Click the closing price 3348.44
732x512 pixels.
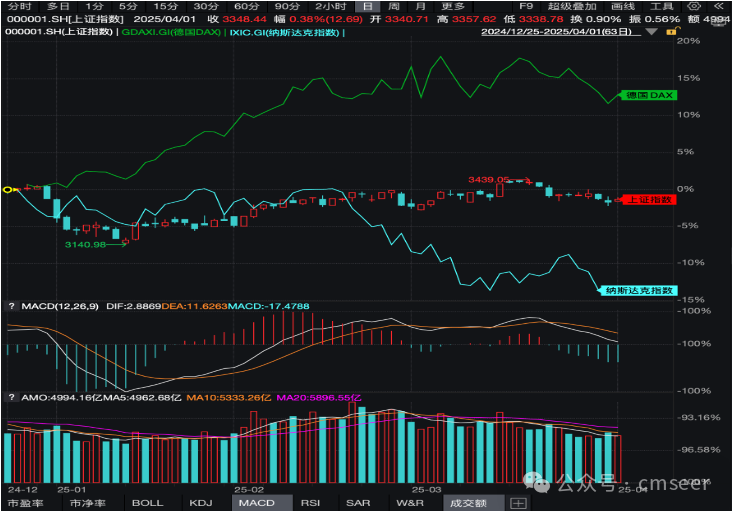click(244, 19)
